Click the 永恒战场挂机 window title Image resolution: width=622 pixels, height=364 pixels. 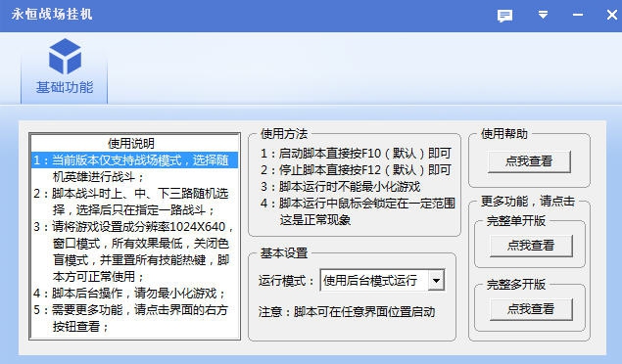tap(52, 15)
